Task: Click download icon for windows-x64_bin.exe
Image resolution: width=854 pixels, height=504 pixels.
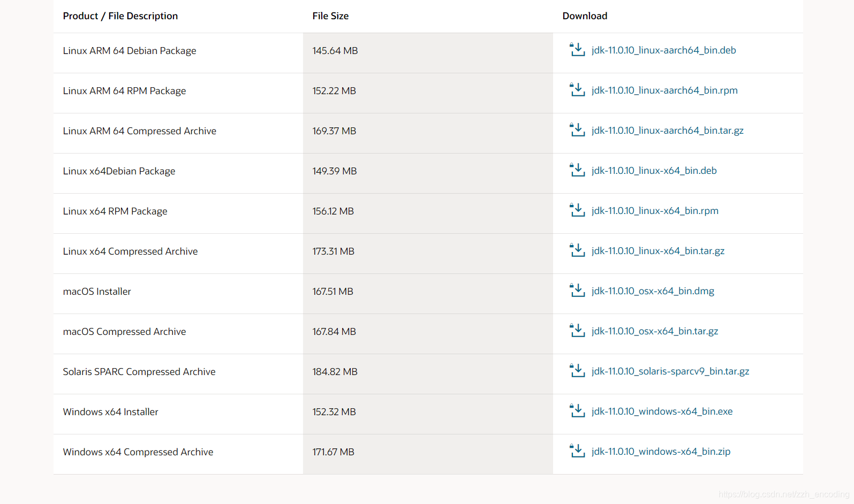Action: click(x=577, y=411)
